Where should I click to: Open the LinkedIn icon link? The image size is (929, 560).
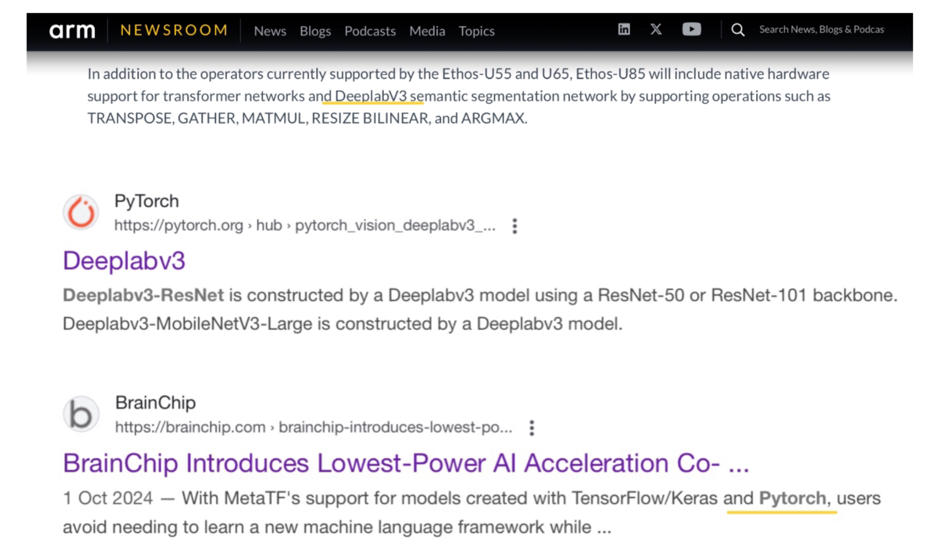coord(624,29)
